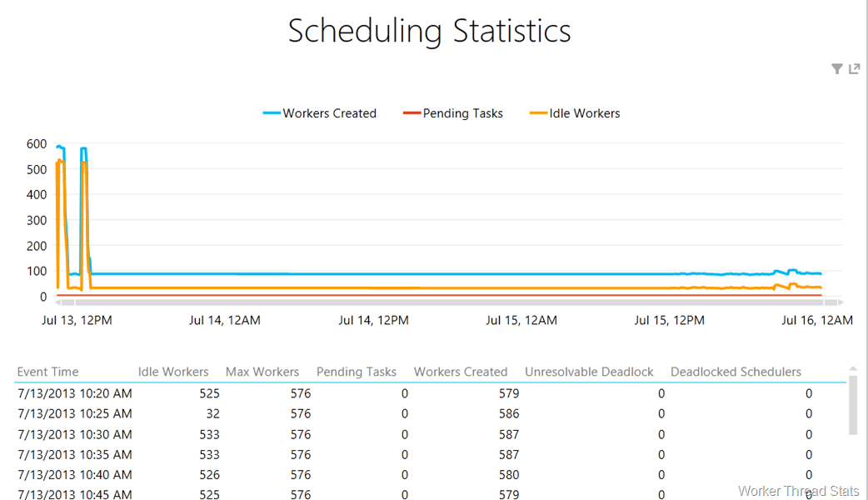868x500 pixels.
Task: Click the table's vertical scrollbar thumb
Action: 852,404
